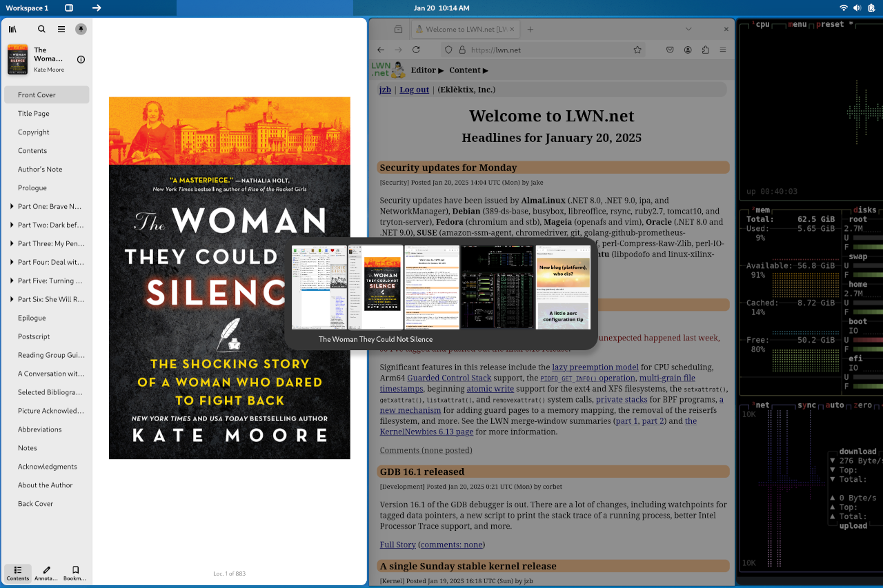Click the Firefox account profile icon
883x588 pixels.
pos(688,50)
